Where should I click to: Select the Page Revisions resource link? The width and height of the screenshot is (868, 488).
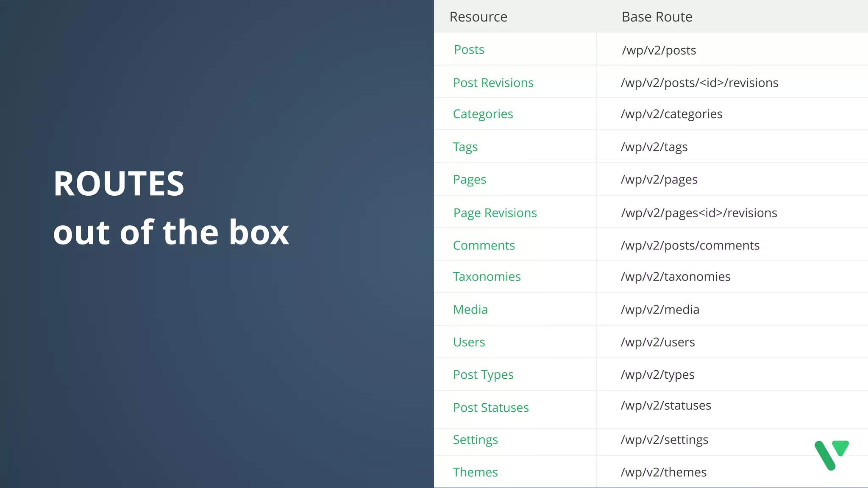pos(495,213)
